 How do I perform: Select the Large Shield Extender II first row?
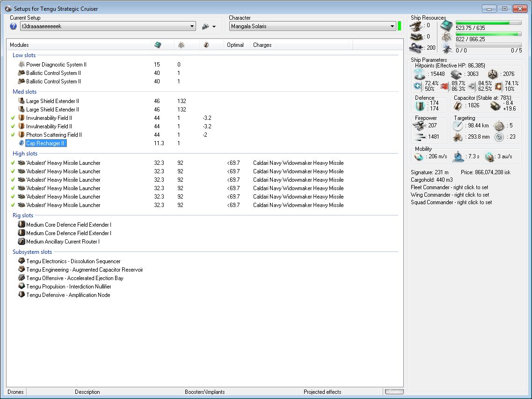point(52,101)
